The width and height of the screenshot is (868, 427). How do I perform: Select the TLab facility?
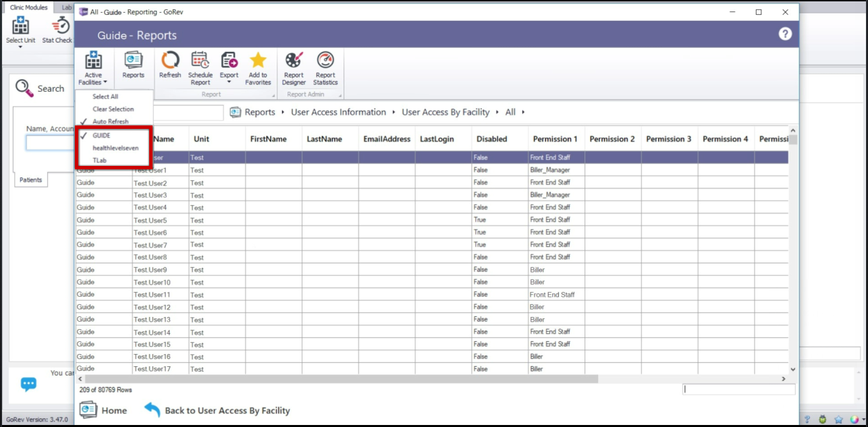[100, 160]
